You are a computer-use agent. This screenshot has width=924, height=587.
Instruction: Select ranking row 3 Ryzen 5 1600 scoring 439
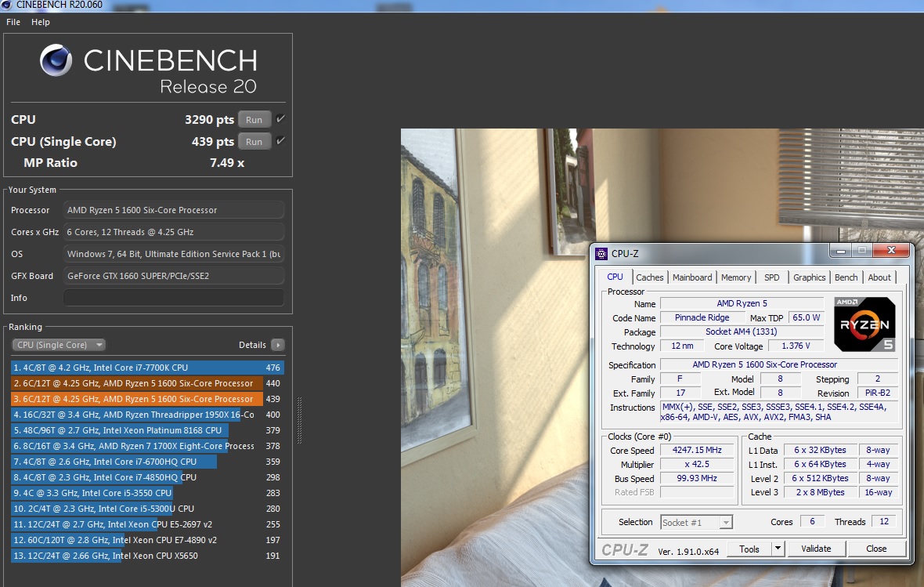[147, 399]
